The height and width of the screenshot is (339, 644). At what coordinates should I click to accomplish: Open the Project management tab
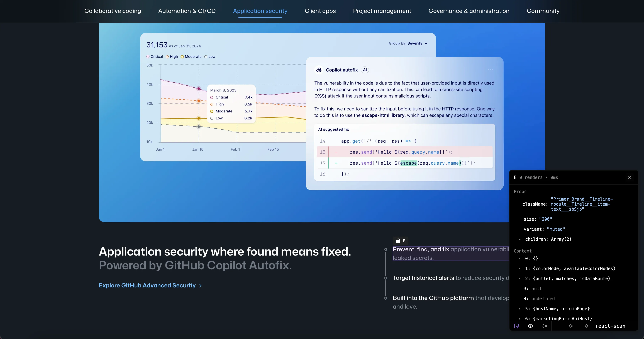point(382,11)
